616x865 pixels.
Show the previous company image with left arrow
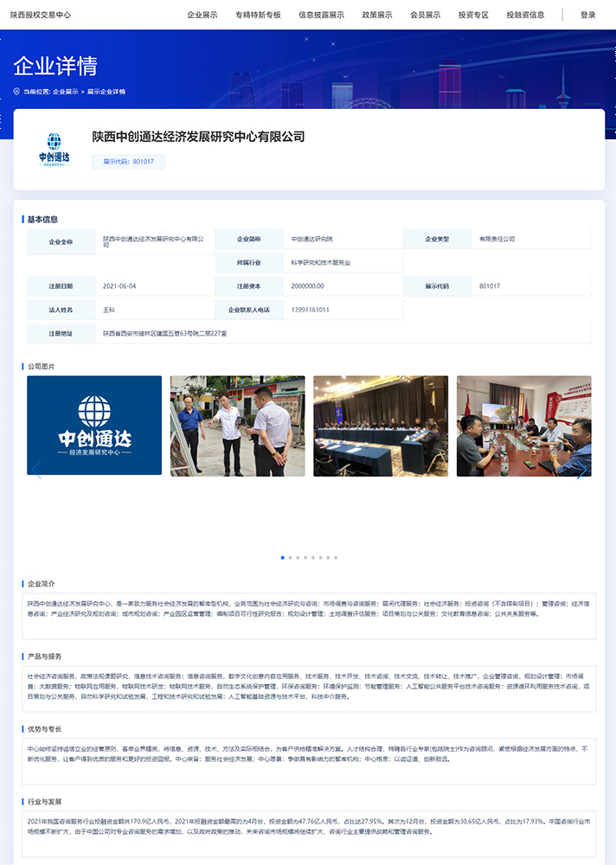37,470
